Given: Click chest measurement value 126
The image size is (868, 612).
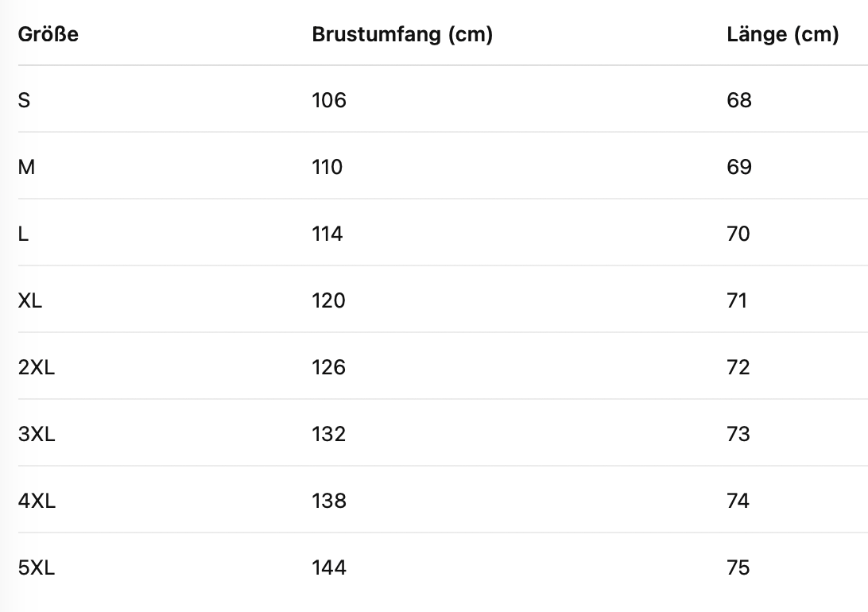Looking at the screenshot, I should (329, 367).
